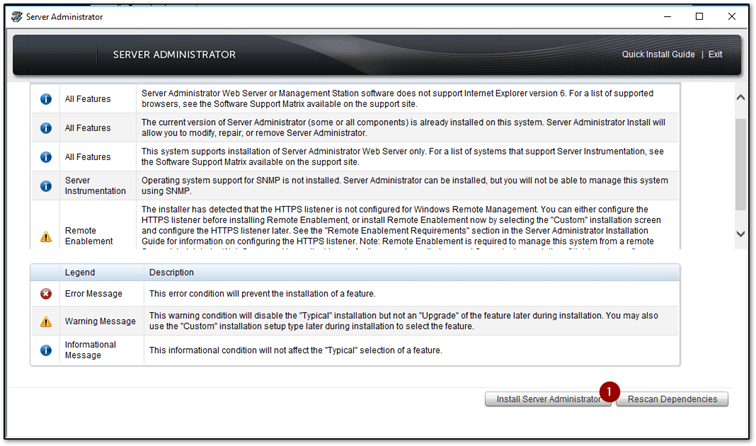Click the Install Server Administrator button
756x446 pixels.
[x=548, y=399]
